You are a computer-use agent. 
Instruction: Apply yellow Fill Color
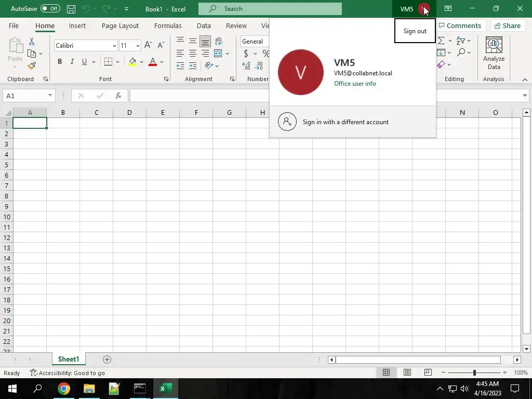tap(132, 61)
